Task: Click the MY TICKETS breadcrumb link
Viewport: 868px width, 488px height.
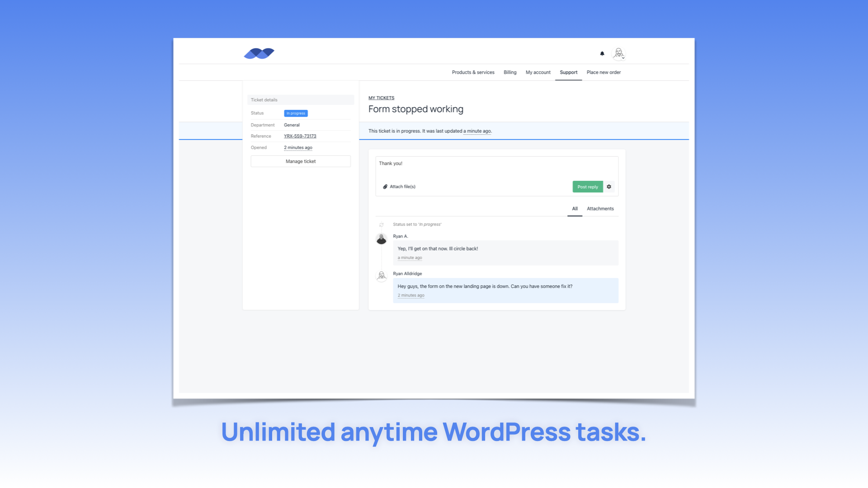Action: tap(381, 98)
